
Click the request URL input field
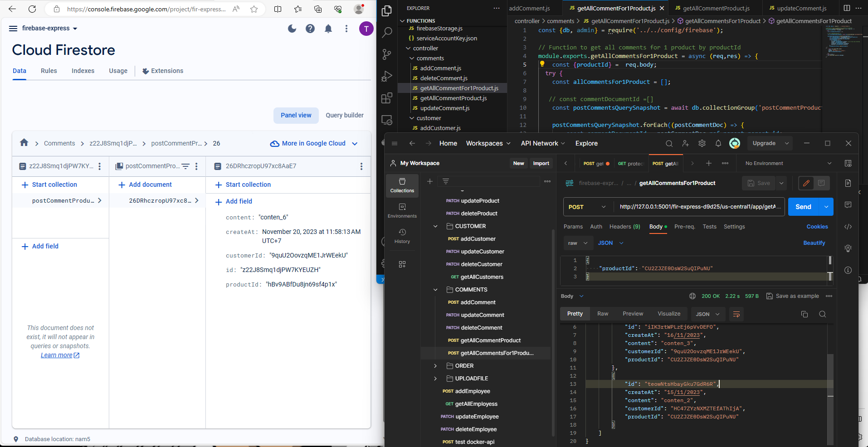tap(700, 207)
